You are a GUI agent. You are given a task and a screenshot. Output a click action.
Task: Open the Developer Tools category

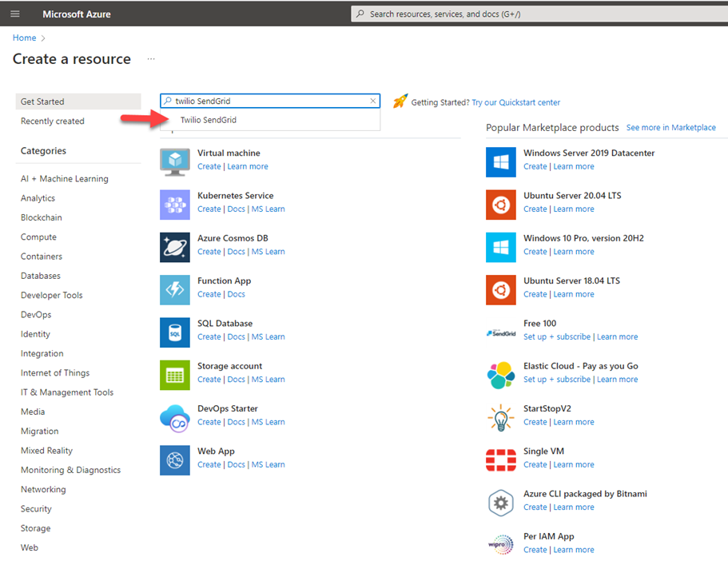click(x=51, y=295)
